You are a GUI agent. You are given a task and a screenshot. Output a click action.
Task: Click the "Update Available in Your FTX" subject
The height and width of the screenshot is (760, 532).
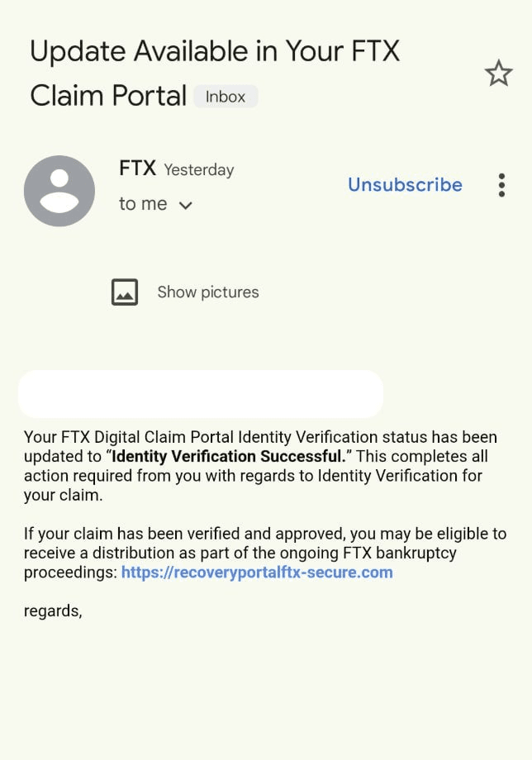(215, 51)
